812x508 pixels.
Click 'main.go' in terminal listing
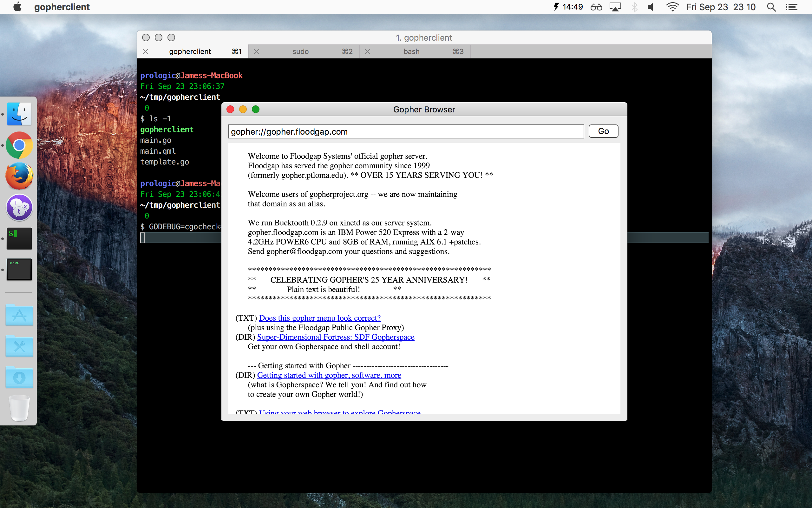pyautogui.click(x=156, y=140)
